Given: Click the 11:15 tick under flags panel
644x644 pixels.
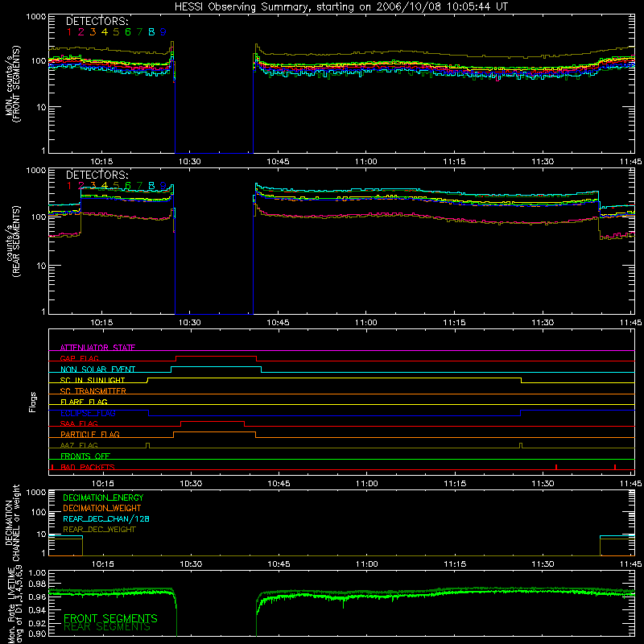Looking at the screenshot, I should (455, 484).
